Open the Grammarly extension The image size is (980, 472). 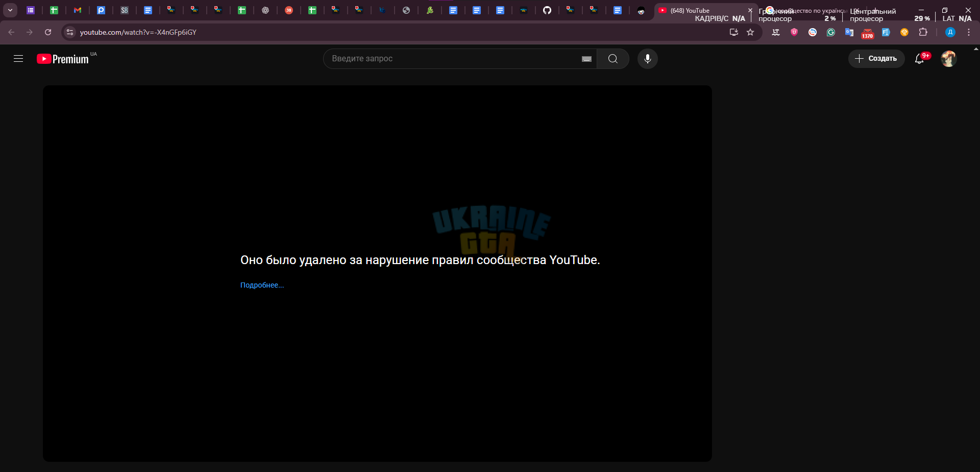831,32
